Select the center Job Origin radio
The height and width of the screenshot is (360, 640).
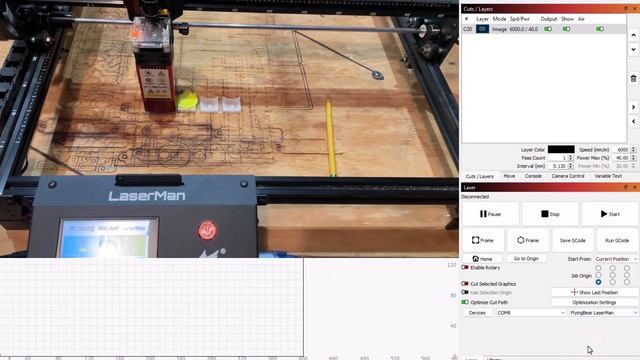(x=613, y=275)
